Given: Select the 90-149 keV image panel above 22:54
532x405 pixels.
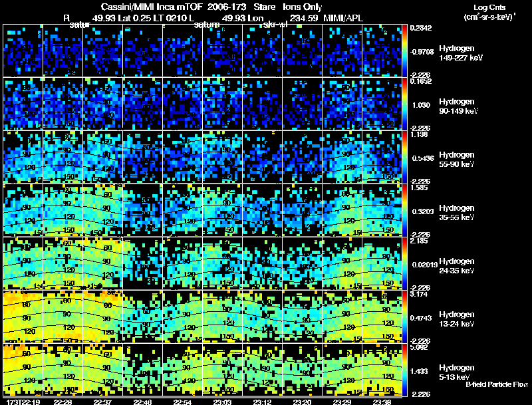Looking at the screenshot, I should (182, 104).
